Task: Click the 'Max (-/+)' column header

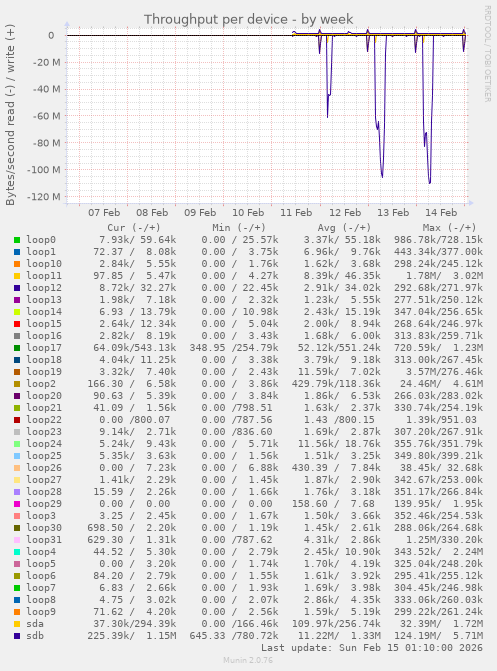Action: (449, 228)
